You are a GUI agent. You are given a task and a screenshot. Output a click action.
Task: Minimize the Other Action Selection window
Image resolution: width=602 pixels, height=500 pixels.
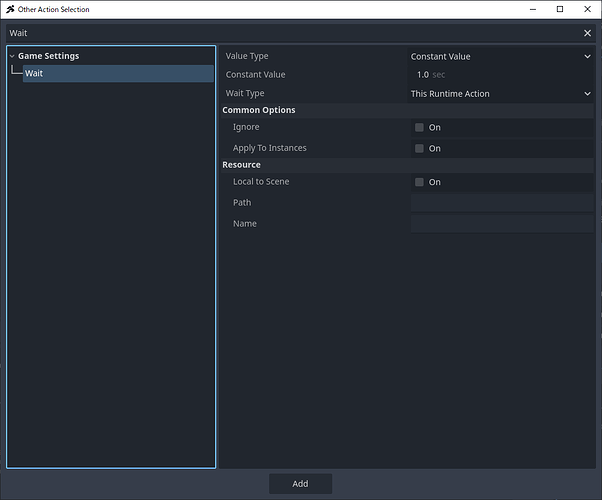click(531, 9)
